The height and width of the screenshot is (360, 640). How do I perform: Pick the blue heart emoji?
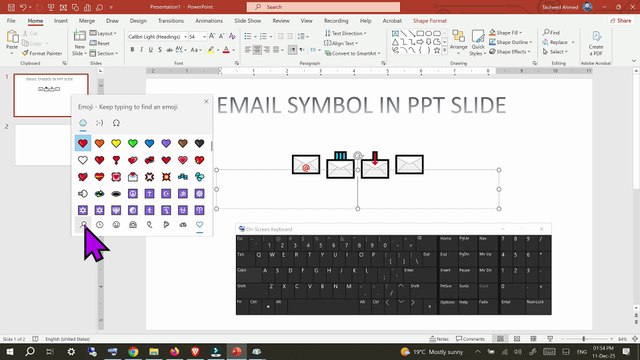pos(149,143)
